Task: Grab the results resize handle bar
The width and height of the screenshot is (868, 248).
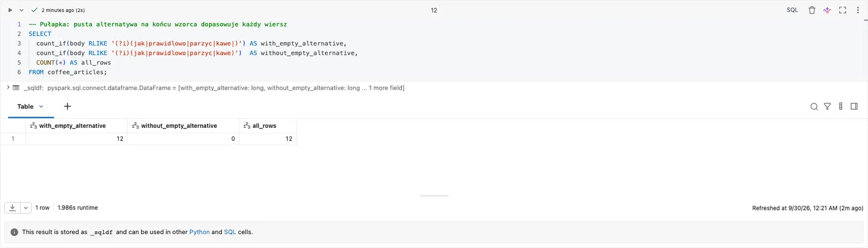Action: tap(434, 196)
